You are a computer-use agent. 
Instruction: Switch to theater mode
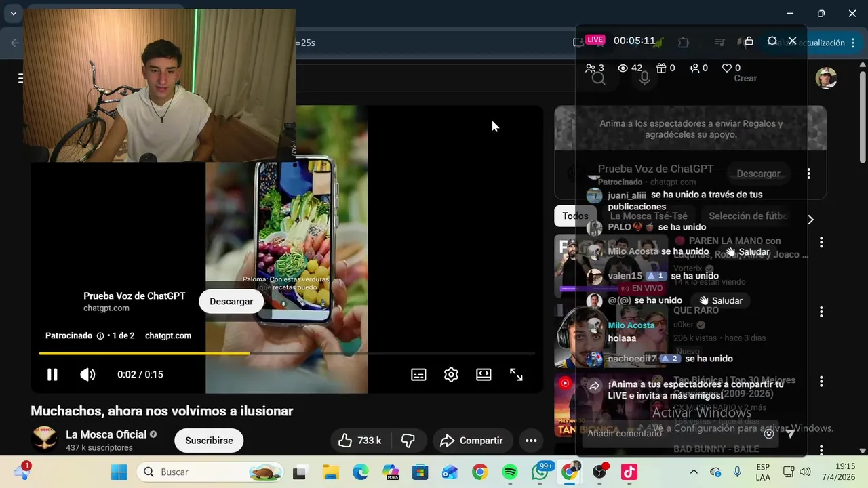point(484,374)
